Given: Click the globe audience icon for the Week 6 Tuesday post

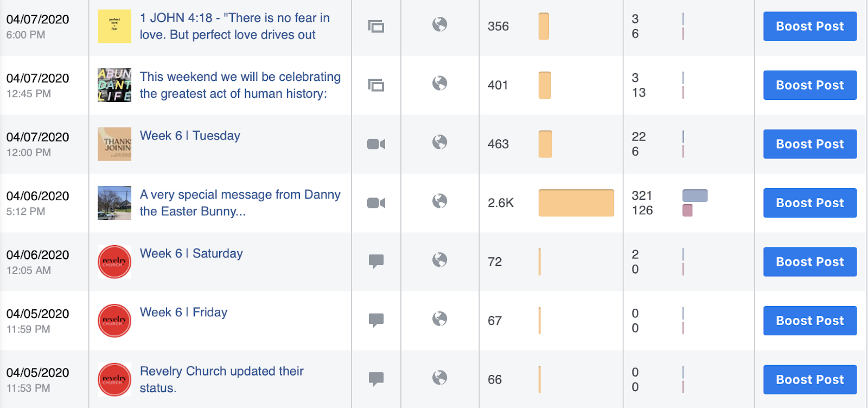Looking at the screenshot, I should pyautogui.click(x=439, y=142).
